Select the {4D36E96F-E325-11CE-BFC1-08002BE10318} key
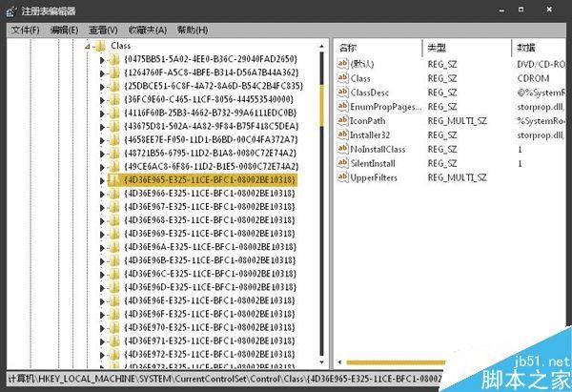Image resolution: width=572 pixels, height=392 pixels. pos(210,314)
